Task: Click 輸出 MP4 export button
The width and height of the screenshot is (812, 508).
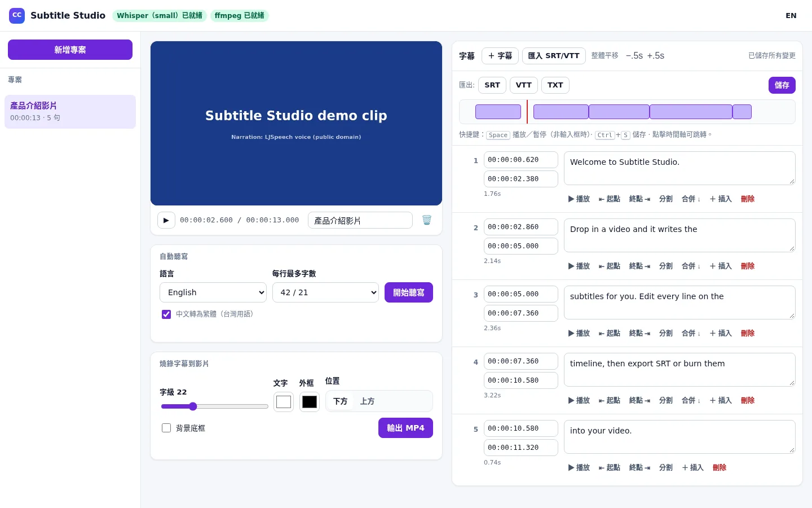Action: pos(405,428)
